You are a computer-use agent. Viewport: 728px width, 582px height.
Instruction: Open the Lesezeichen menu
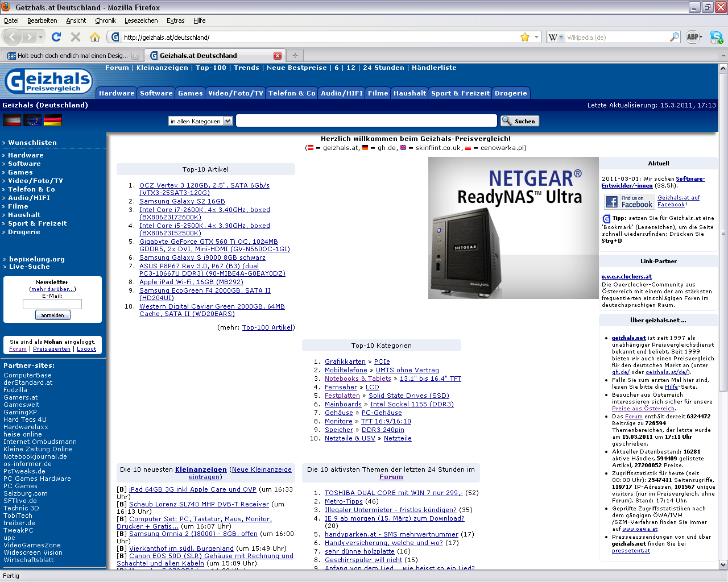(x=141, y=20)
